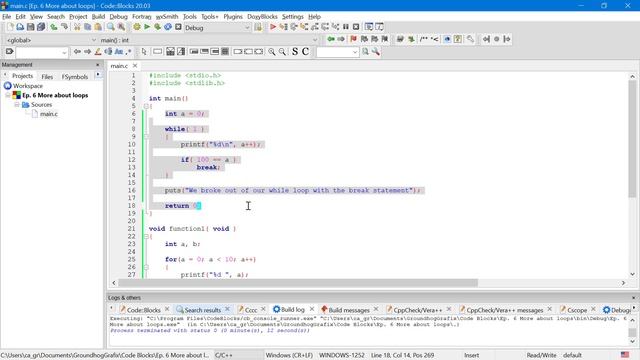This screenshot has height=360, width=640.
Task: Click the Stop debugger icon
Action: coord(356,27)
